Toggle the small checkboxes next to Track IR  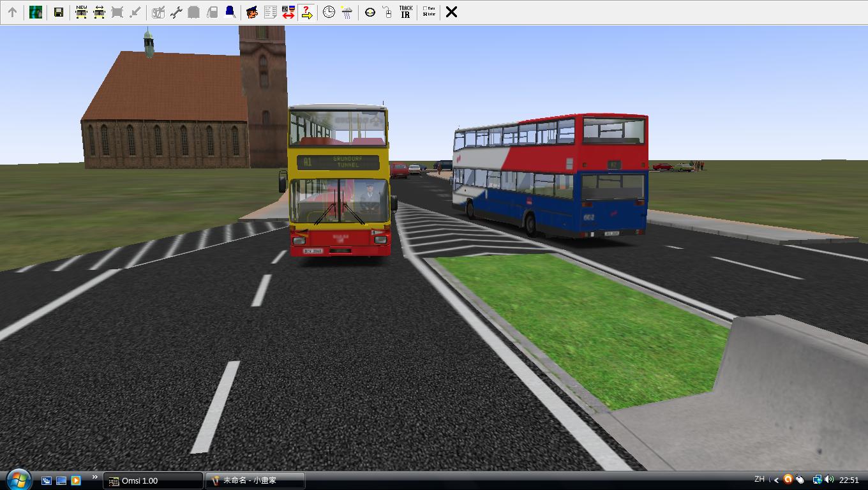tap(429, 12)
